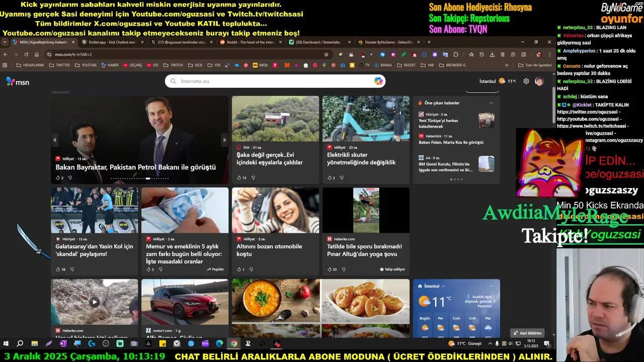Like the Bakan Bayraktar article
The height and width of the screenshot is (362, 644).
(58, 177)
